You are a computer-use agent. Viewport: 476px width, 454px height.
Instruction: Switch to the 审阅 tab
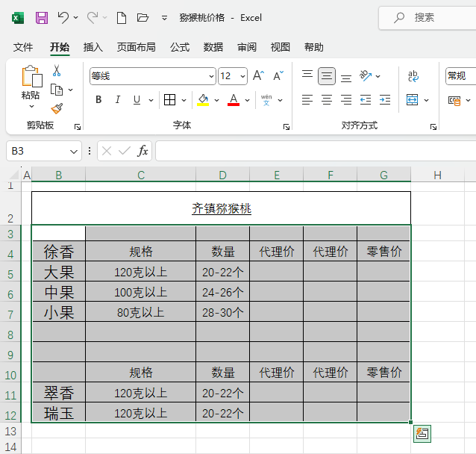point(247,47)
